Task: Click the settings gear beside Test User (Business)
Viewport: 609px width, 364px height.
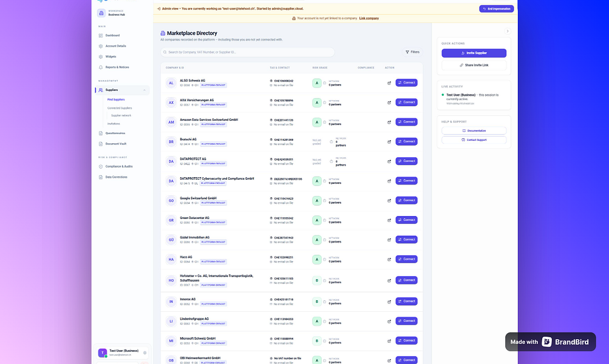Action: [x=145, y=352]
